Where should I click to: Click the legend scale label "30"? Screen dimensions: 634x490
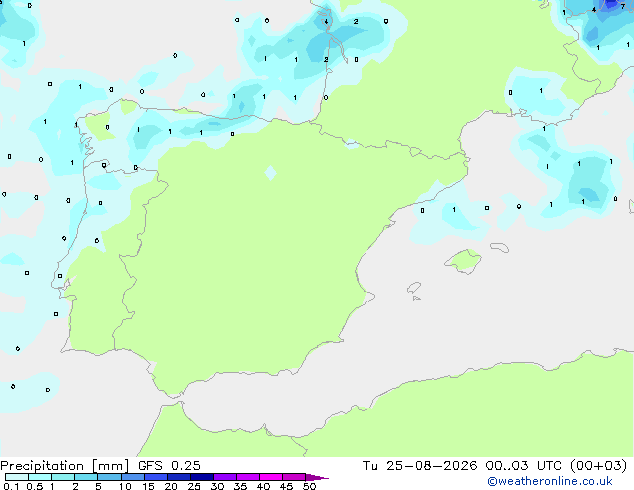pos(217,486)
